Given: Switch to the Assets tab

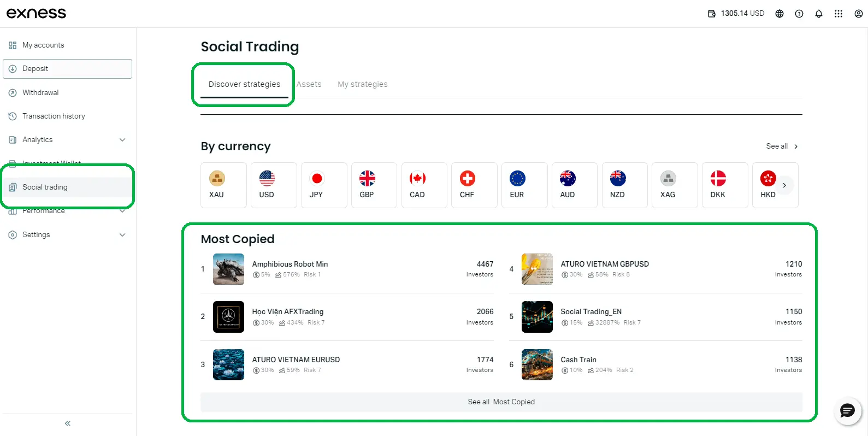Looking at the screenshot, I should tap(309, 85).
